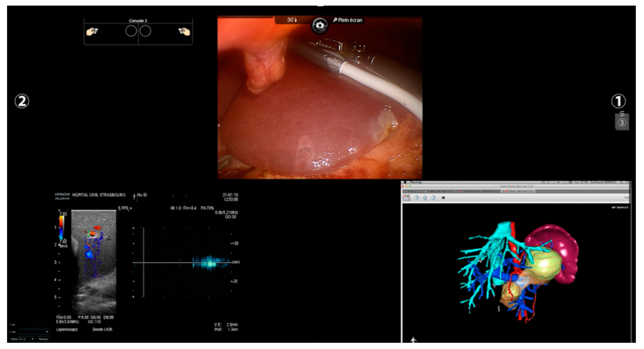Select the circled number 2 marker

(x=22, y=101)
